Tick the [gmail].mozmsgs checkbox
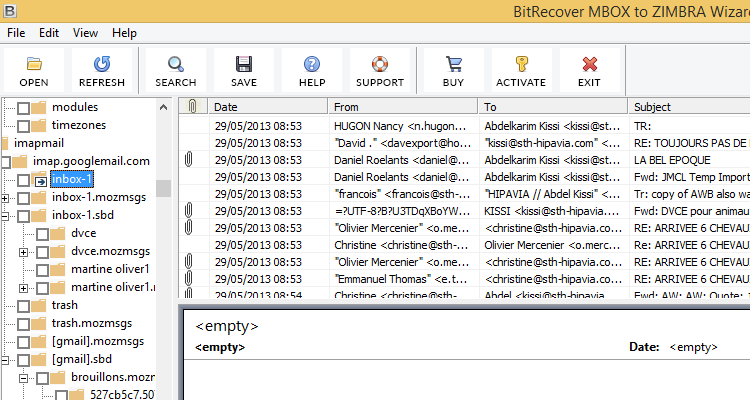 (x=23, y=342)
